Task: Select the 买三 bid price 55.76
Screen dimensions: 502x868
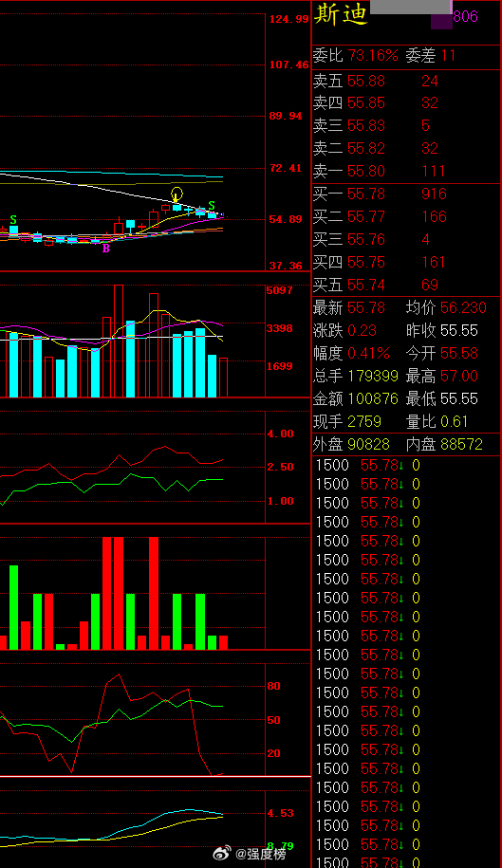Action: pyautogui.click(x=366, y=239)
